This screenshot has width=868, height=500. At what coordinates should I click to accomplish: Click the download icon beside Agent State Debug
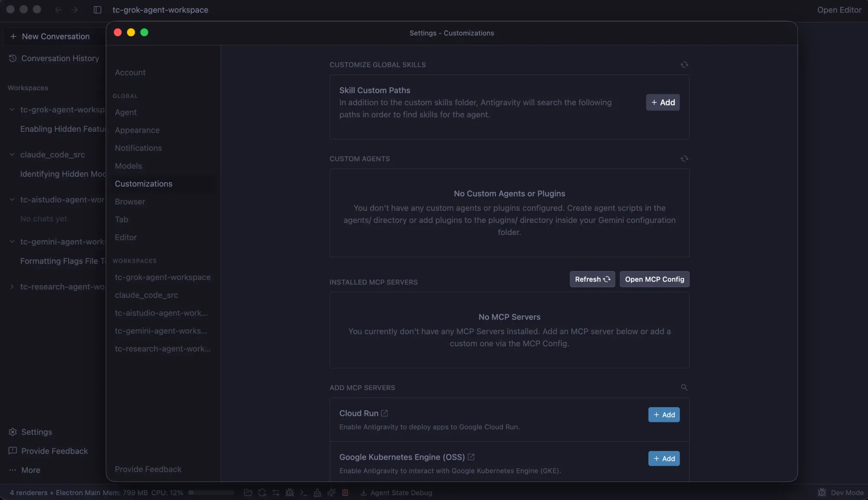364,493
